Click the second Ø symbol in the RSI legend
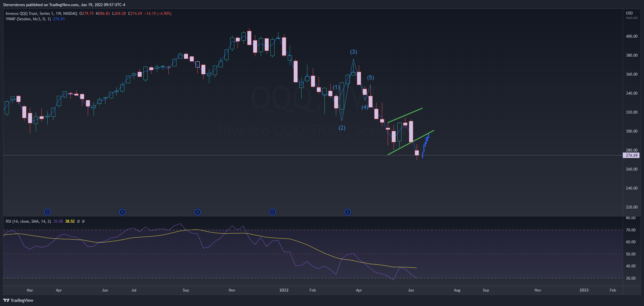644x306 pixels. (x=83, y=221)
